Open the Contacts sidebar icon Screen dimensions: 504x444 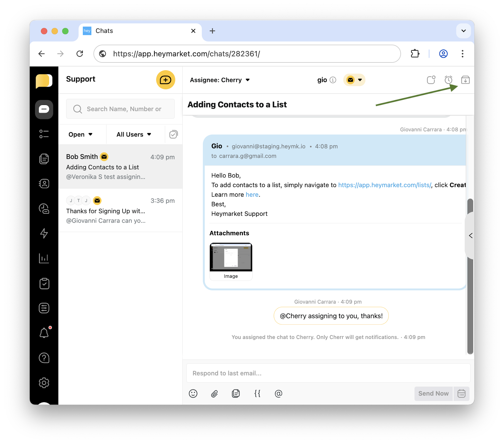(44, 184)
